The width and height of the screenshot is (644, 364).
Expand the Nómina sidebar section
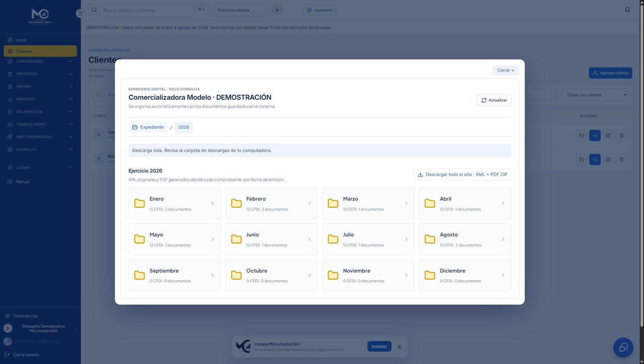tap(40, 86)
